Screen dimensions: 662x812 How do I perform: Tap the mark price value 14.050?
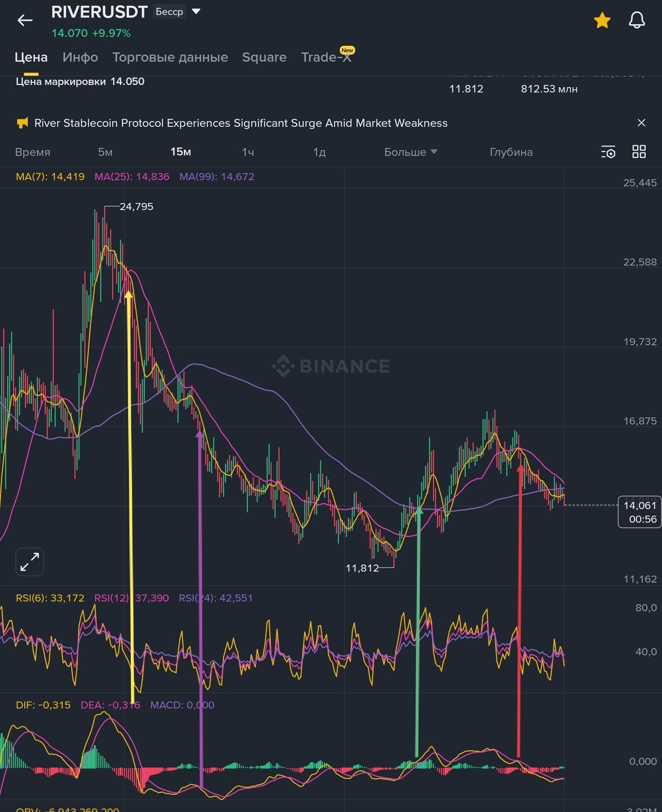coord(127,81)
